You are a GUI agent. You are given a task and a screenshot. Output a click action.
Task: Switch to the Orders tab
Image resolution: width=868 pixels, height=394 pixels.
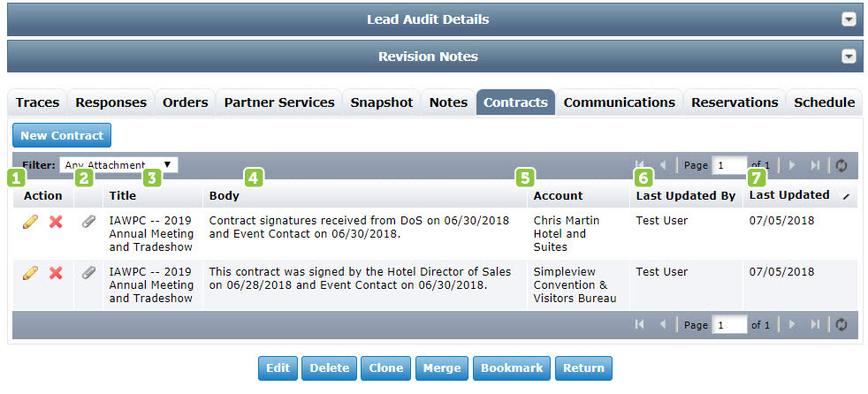pyautogui.click(x=186, y=102)
